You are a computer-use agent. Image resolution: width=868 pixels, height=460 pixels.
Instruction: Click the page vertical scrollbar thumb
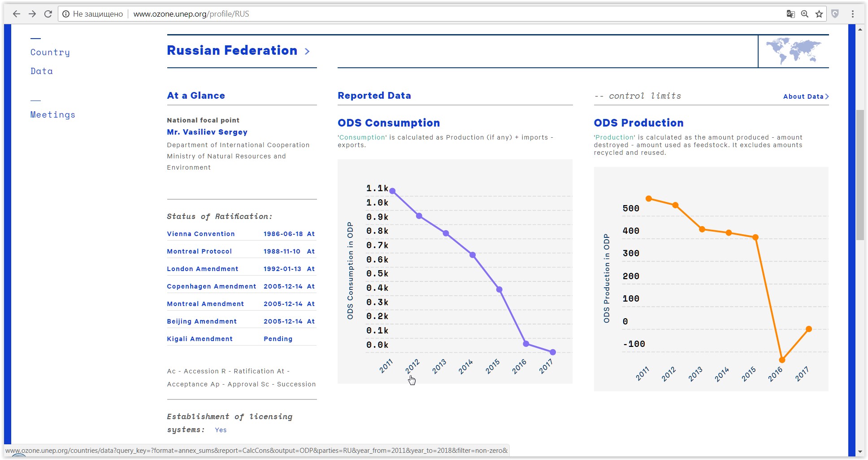tap(860, 175)
